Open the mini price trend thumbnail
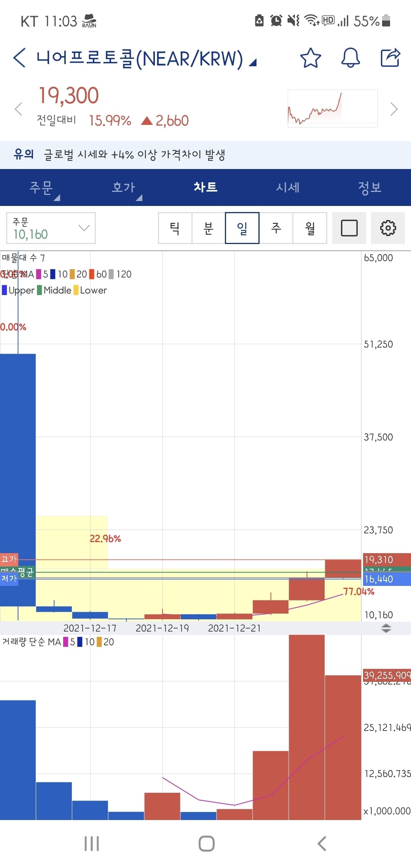 333,108
